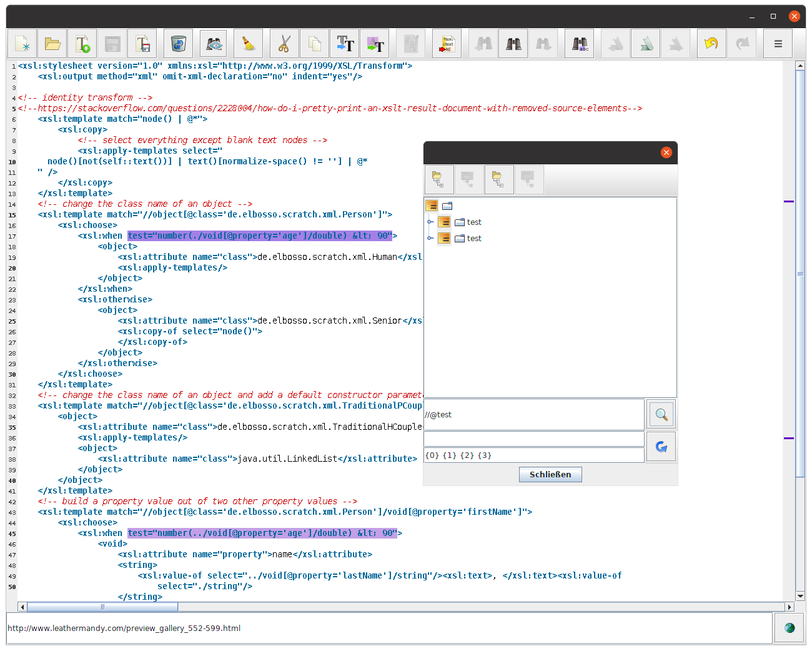Click java.util.LinkedList text on line 38

pos(287,459)
